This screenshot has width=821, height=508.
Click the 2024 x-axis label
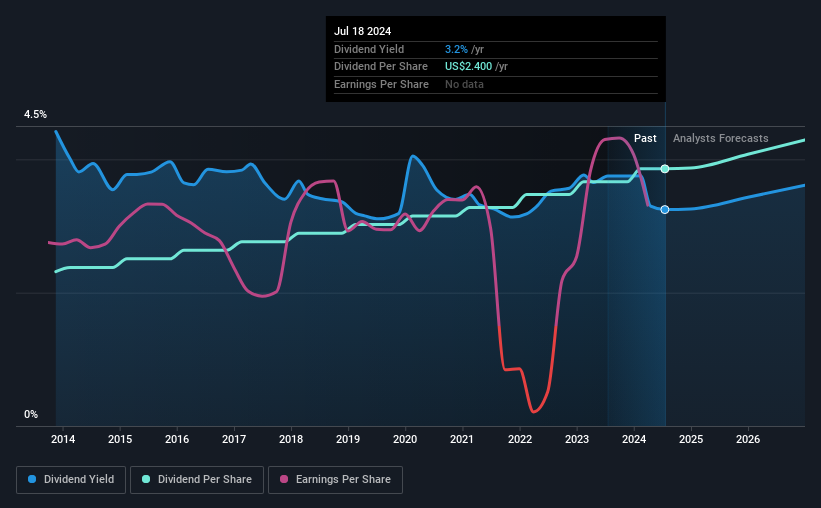[634, 439]
